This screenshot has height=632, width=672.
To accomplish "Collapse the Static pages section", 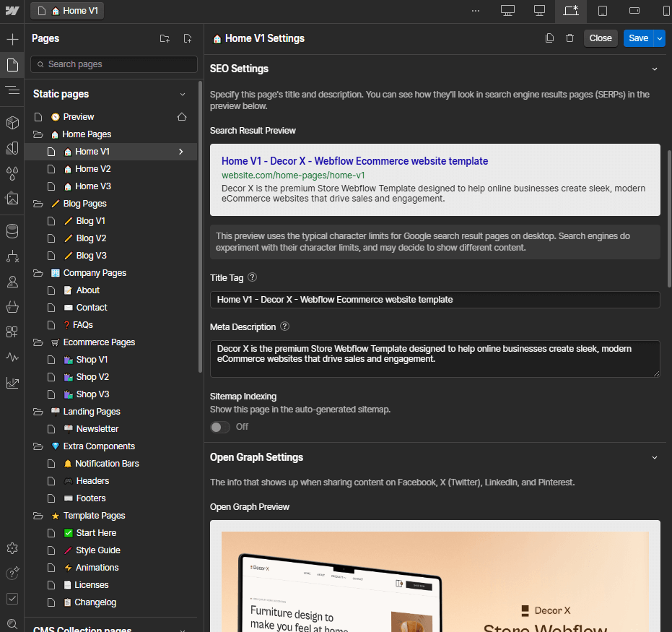I will click(183, 93).
